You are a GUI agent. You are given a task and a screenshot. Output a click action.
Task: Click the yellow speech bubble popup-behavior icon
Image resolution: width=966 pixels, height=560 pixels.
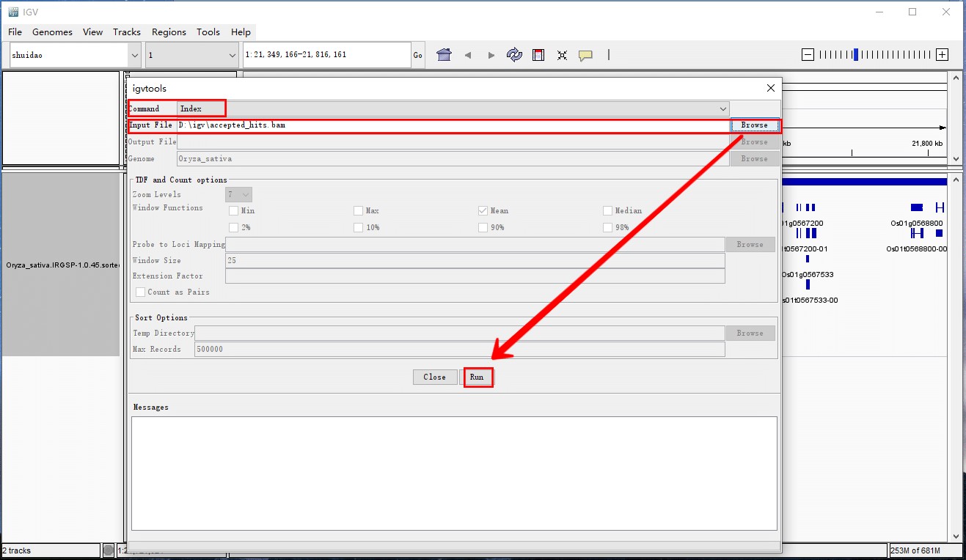(x=585, y=55)
